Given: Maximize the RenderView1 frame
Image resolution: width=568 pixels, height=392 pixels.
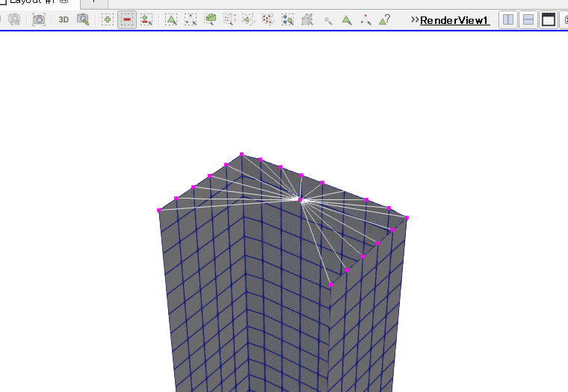Looking at the screenshot, I should pos(549,19).
